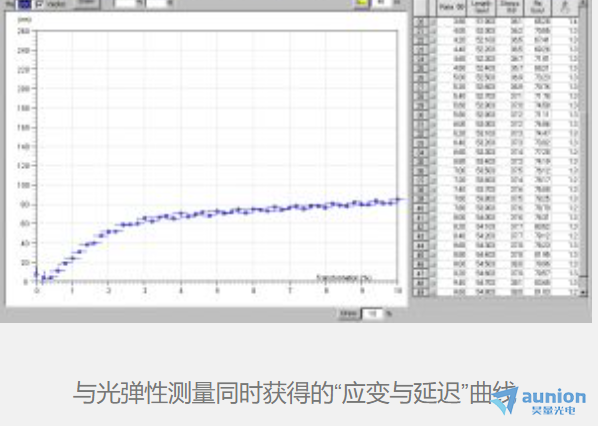Click the blue icon in top-left toolbar

[x=24, y=4]
